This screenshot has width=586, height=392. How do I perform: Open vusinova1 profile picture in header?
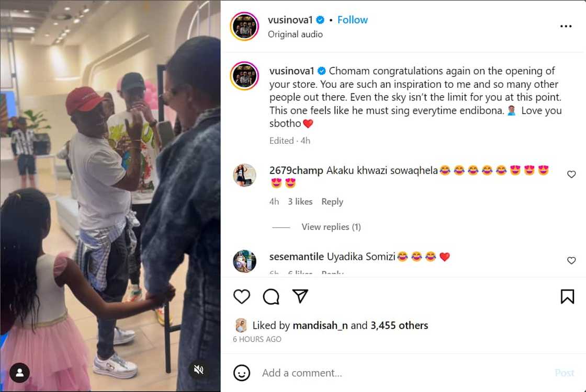pyautogui.click(x=245, y=26)
